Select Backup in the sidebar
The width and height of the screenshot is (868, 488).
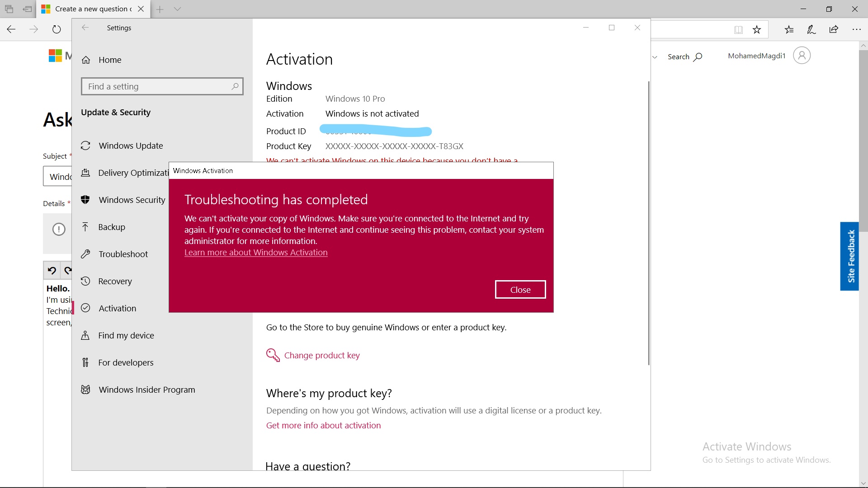coord(112,227)
